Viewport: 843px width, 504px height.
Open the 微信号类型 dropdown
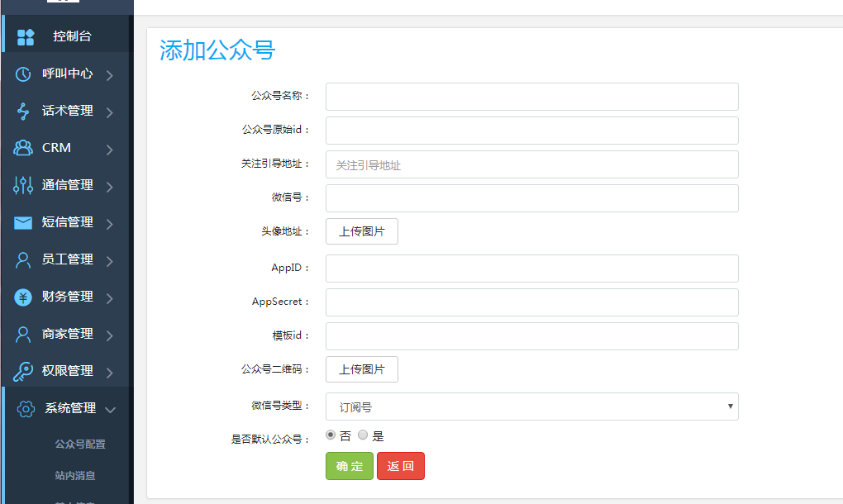pos(531,407)
